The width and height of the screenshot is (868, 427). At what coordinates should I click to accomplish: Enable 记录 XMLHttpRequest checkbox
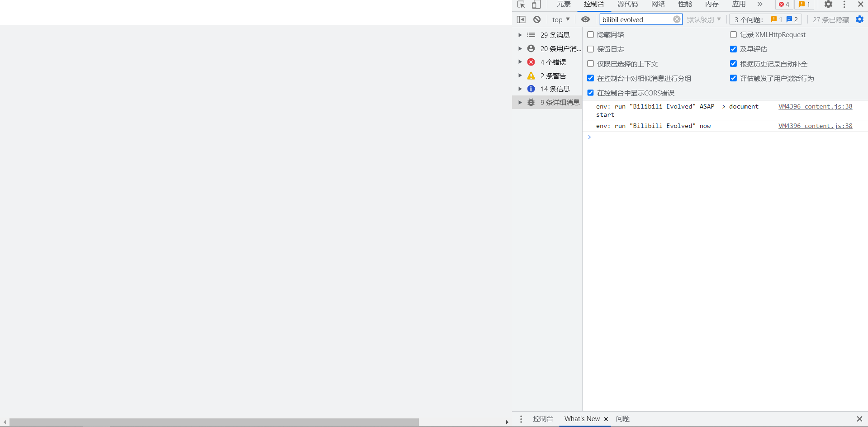click(733, 34)
